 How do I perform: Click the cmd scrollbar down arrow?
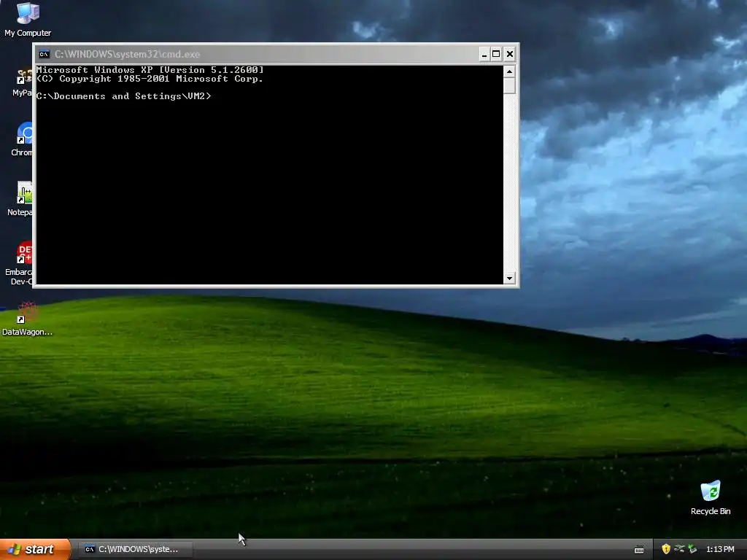pos(509,278)
